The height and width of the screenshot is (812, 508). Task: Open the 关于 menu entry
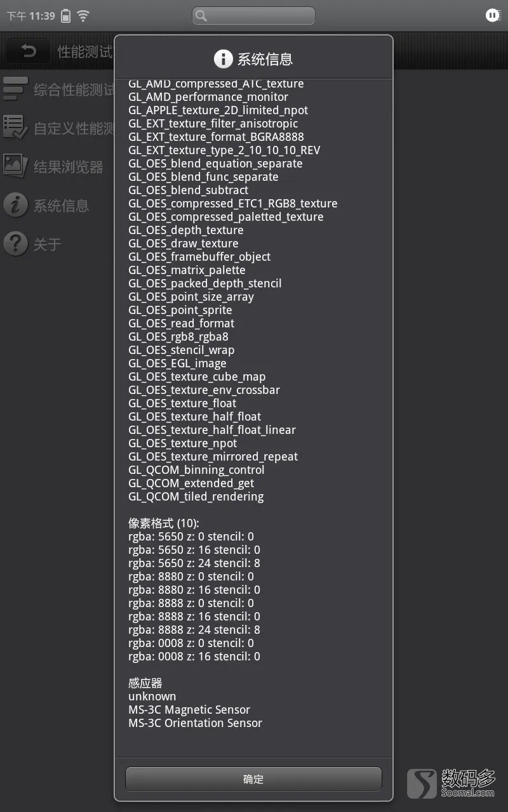pyautogui.click(x=47, y=244)
